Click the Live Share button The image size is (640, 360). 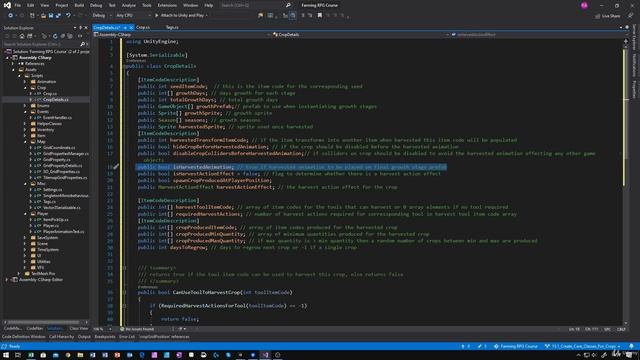[607, 16]
